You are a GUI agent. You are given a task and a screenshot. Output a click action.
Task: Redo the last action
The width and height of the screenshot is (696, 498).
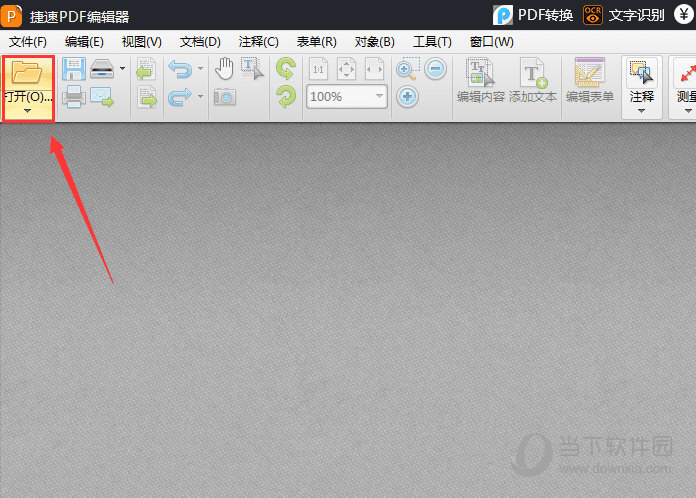tap(180, 97)
